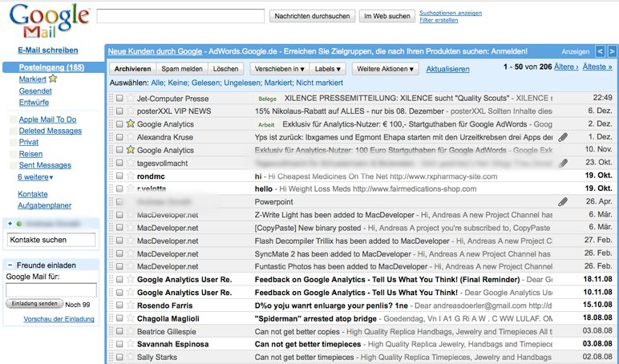Click the next ad arrow button
This screenshot has height=364, width=619.
612,51
